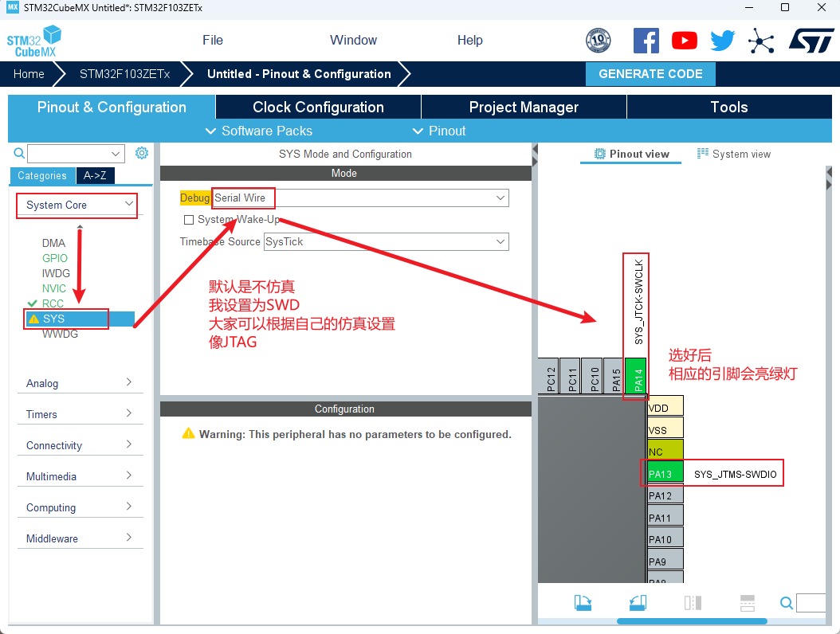Expand the Middleware category

pos(79,538)
